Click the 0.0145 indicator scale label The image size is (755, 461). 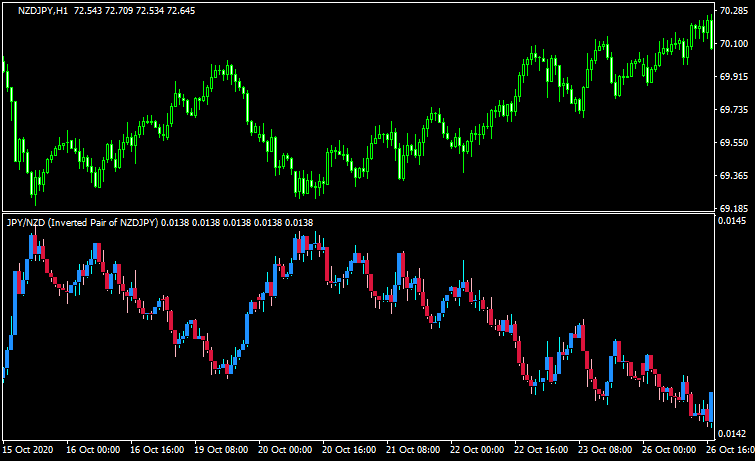(x=734, y=220)
